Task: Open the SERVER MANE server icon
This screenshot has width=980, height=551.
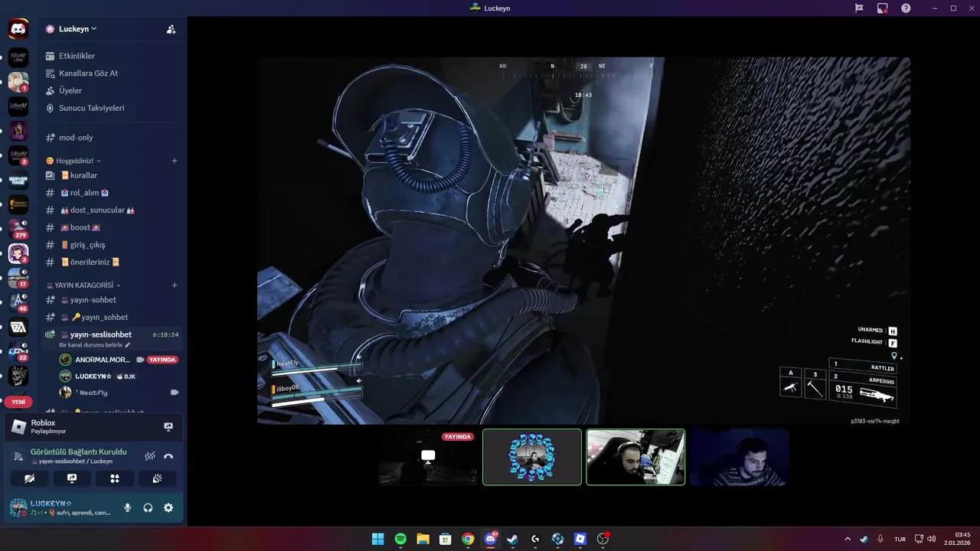Action: (x=18, y=181)
